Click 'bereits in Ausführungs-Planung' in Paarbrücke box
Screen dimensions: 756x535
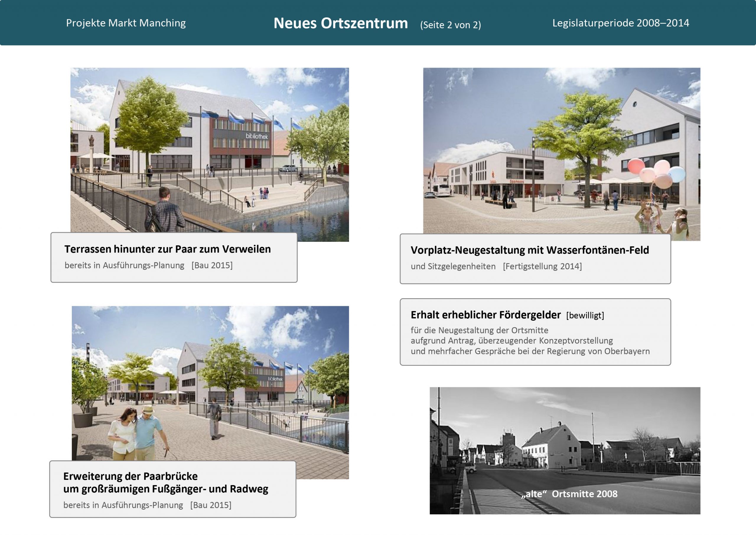pos(123,505)
